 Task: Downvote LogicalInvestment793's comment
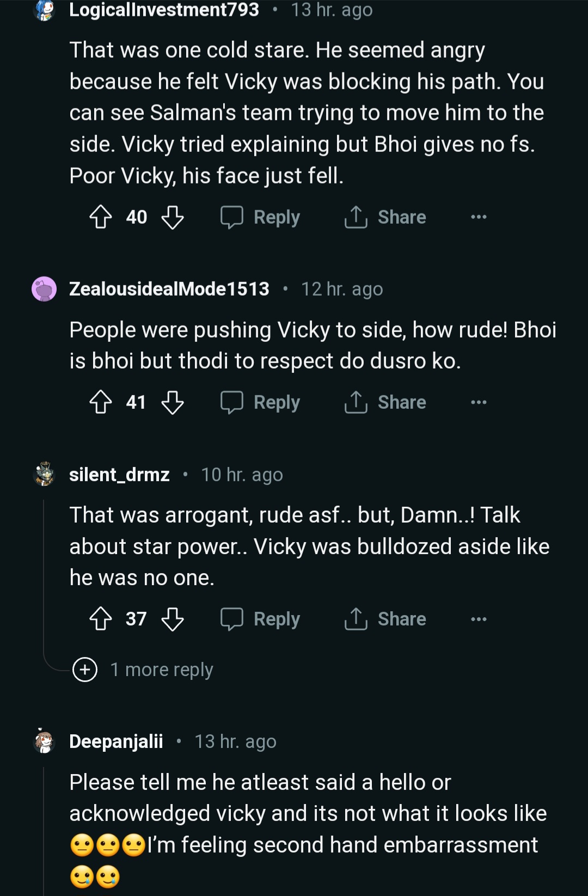(173, 217)
